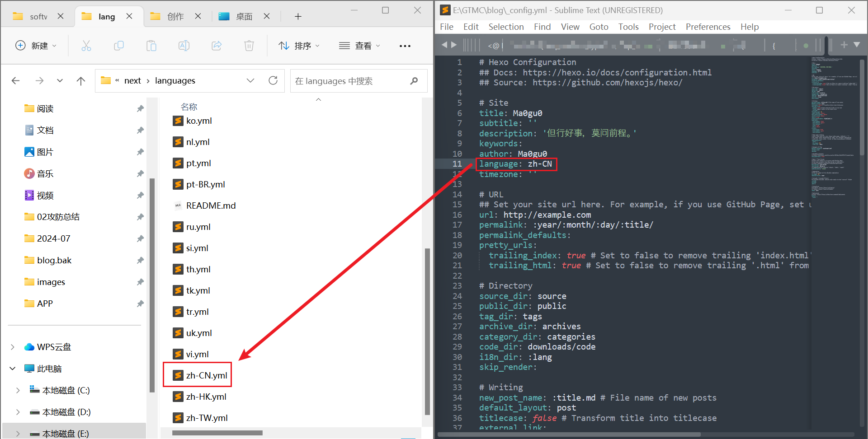Click the collapse arrow above the 名称 column

click(x=318, y=99)
